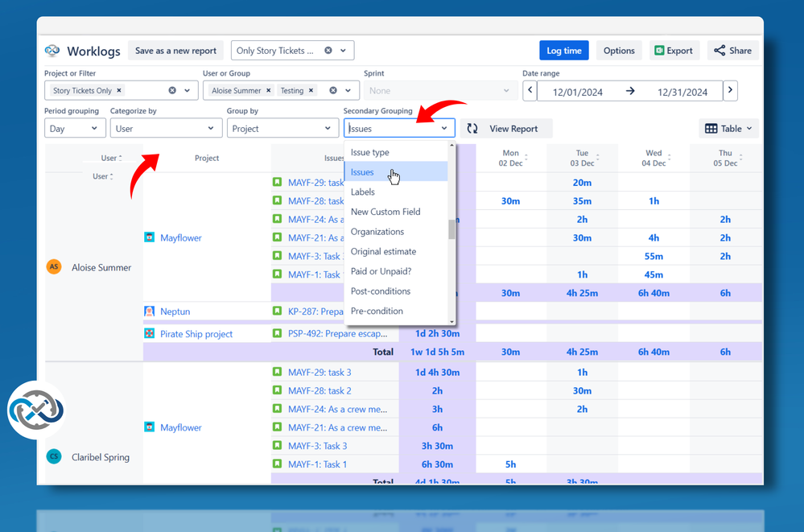
Task: Click the 1d 2h 30m PSP-492 total
Action: (437, 333)
